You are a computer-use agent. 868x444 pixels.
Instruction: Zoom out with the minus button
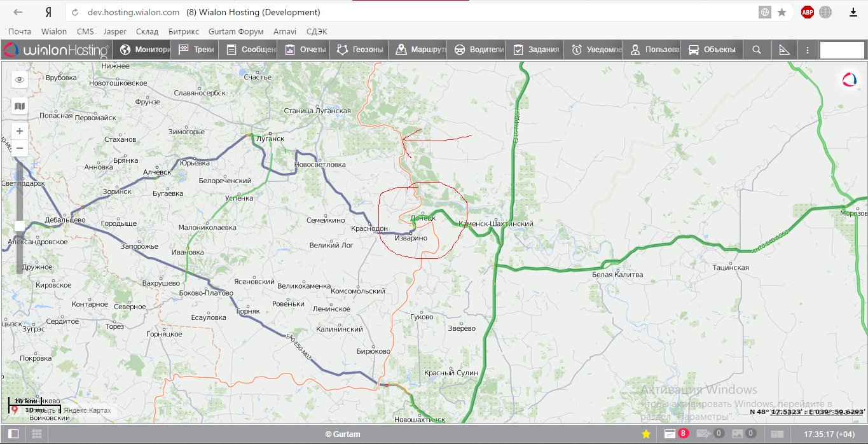pyautogui.click(x=20, y=148)
